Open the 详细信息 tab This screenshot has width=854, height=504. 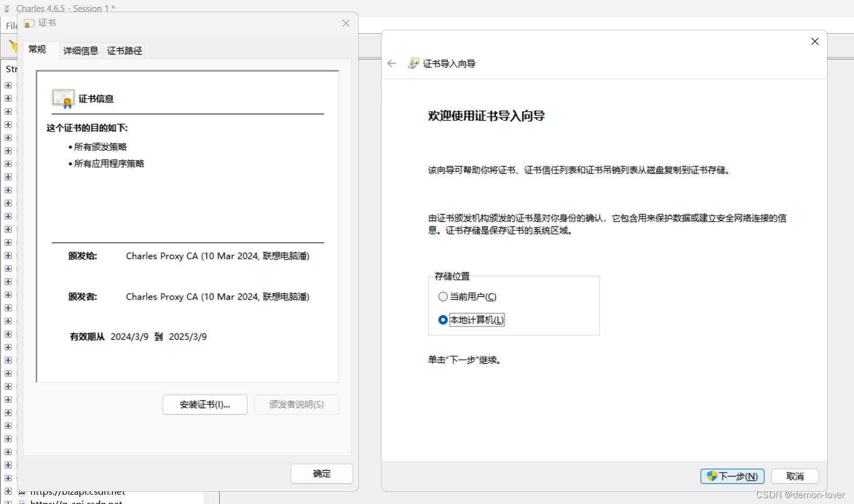coord(81,51)
